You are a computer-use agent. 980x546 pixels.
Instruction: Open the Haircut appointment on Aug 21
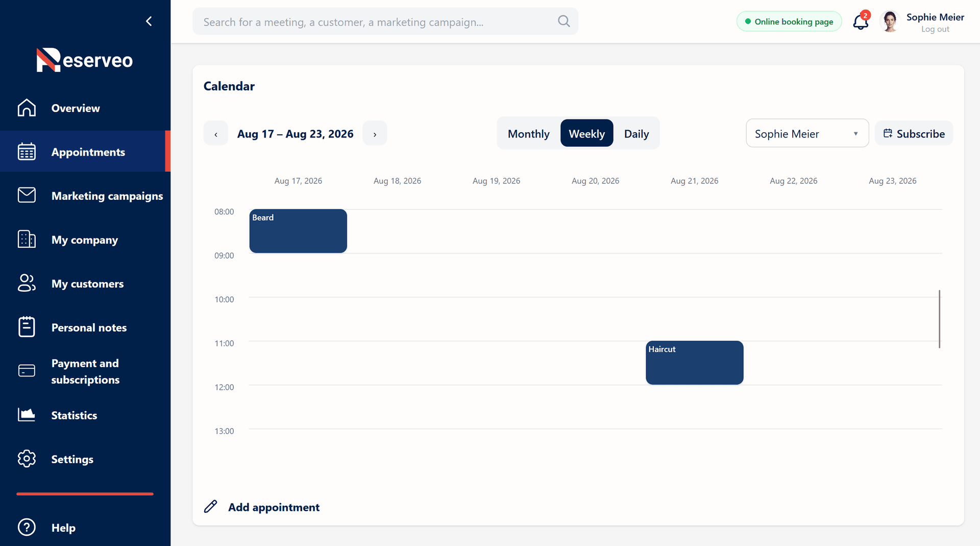[694, 363]
